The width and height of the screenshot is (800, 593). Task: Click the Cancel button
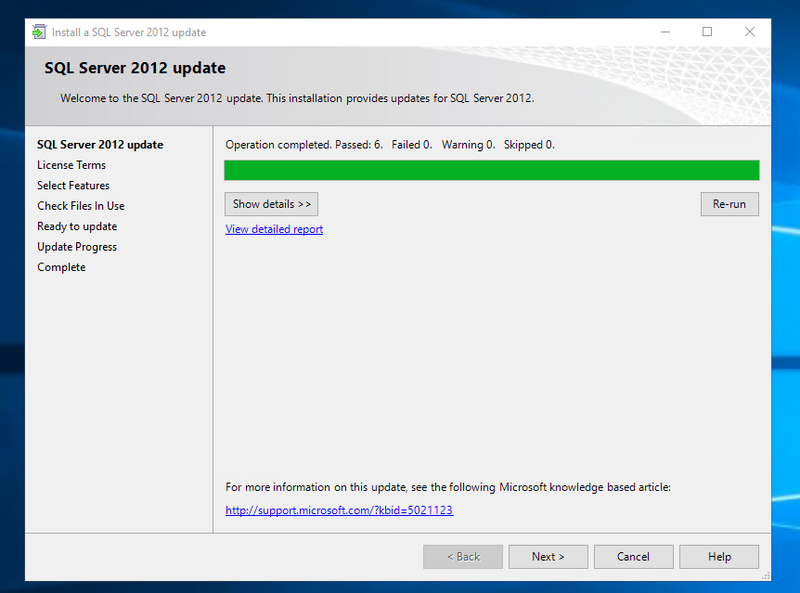pyautogui.click(x=633, y=557)
